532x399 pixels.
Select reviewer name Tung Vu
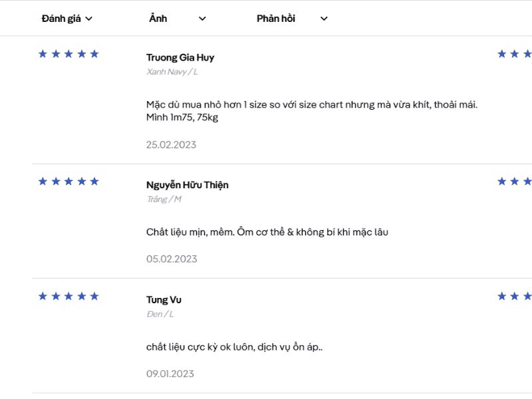tap(164, 300)
